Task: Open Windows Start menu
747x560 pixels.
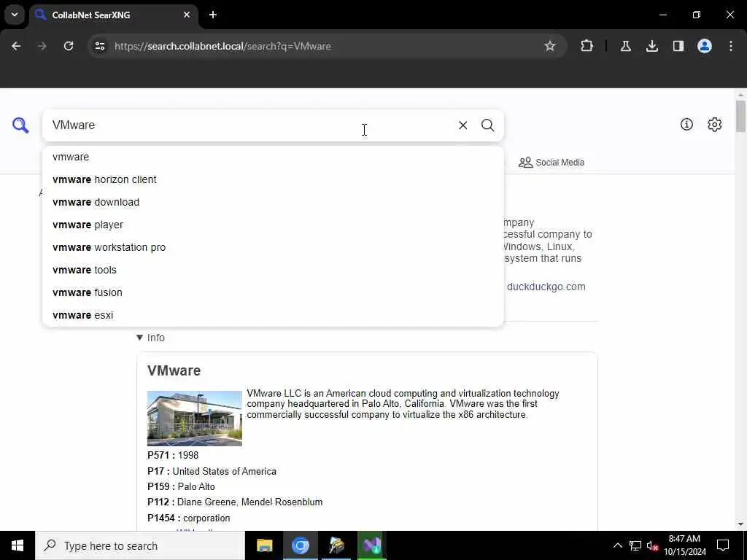Action: [18, 545]
